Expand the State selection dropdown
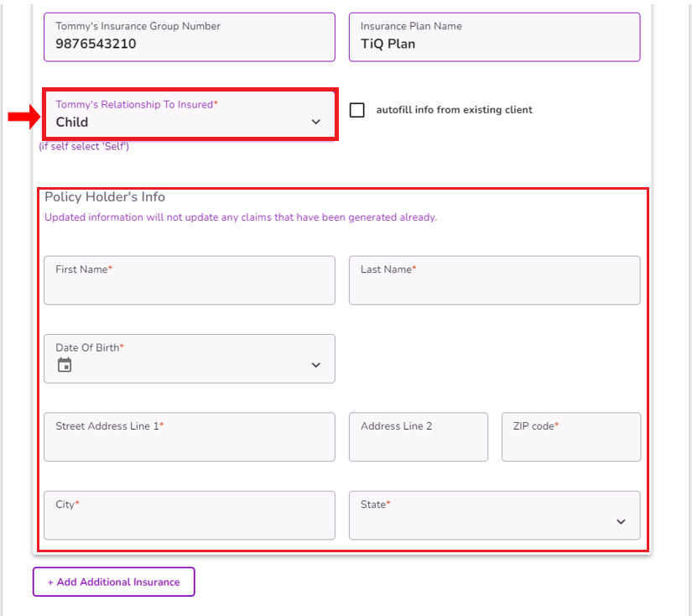 [494, 515]
